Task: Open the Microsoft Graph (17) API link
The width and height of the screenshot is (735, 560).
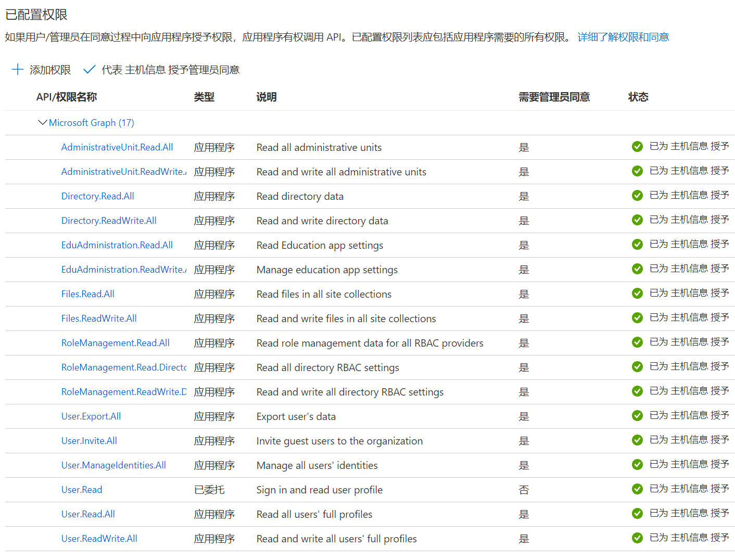Action: [x=92, y=123]
